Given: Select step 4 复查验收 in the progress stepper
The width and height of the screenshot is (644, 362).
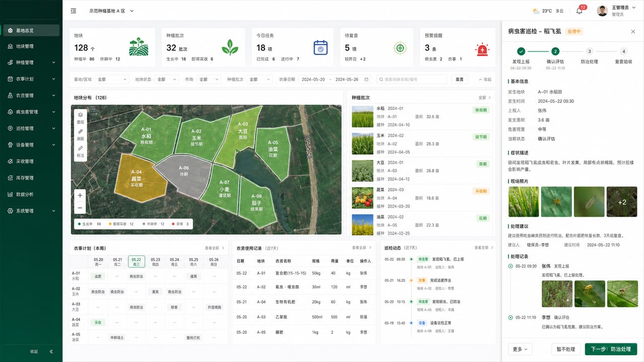Looking at the screenshot, I should pos(623,55).
